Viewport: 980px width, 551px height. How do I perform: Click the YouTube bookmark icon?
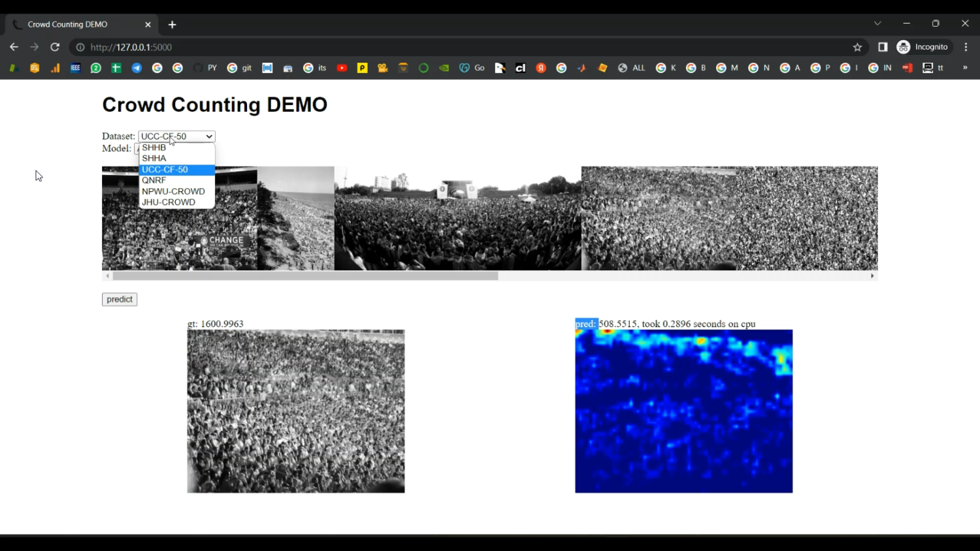(342, 68)
